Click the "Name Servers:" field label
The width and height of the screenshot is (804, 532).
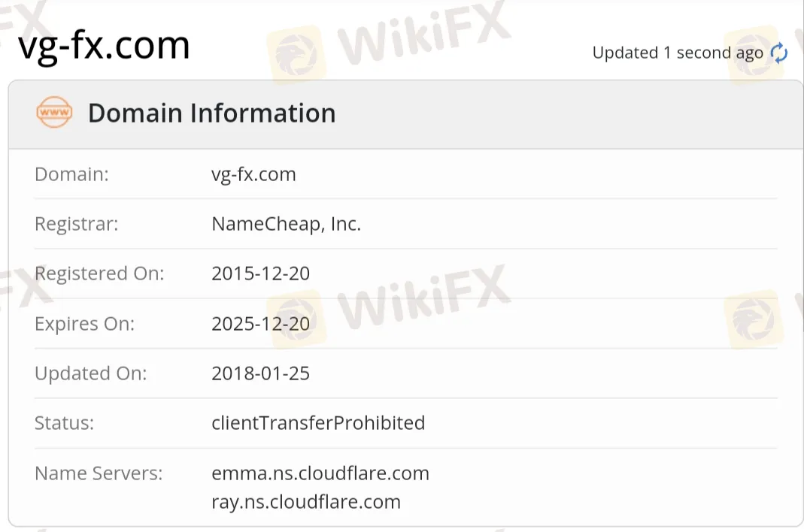(x=98, y=473)
